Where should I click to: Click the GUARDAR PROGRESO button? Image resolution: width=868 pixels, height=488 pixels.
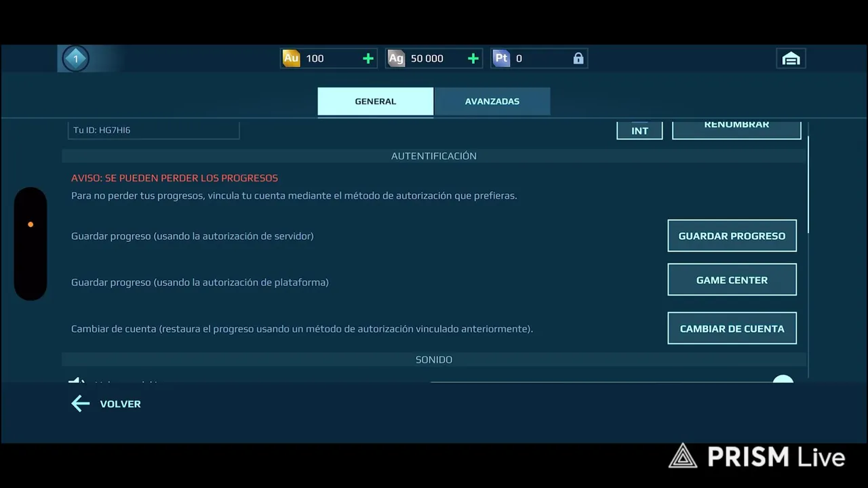[732, 236]
